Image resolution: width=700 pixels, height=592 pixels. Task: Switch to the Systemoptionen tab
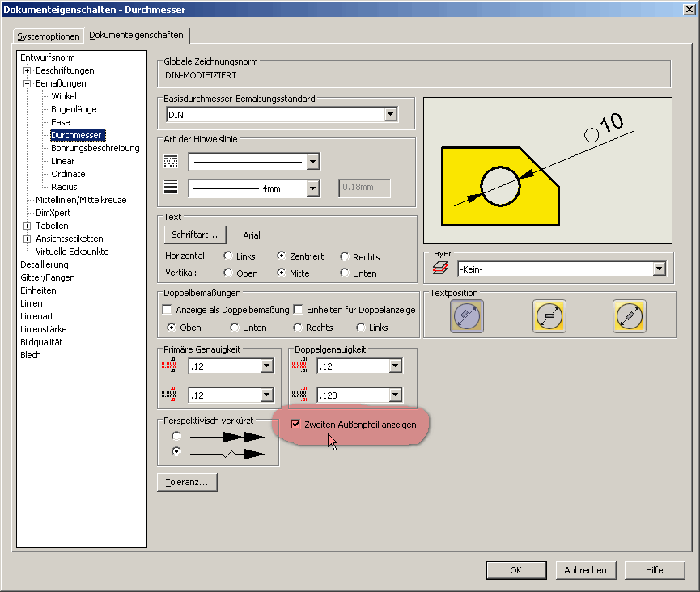click(49, 36)
